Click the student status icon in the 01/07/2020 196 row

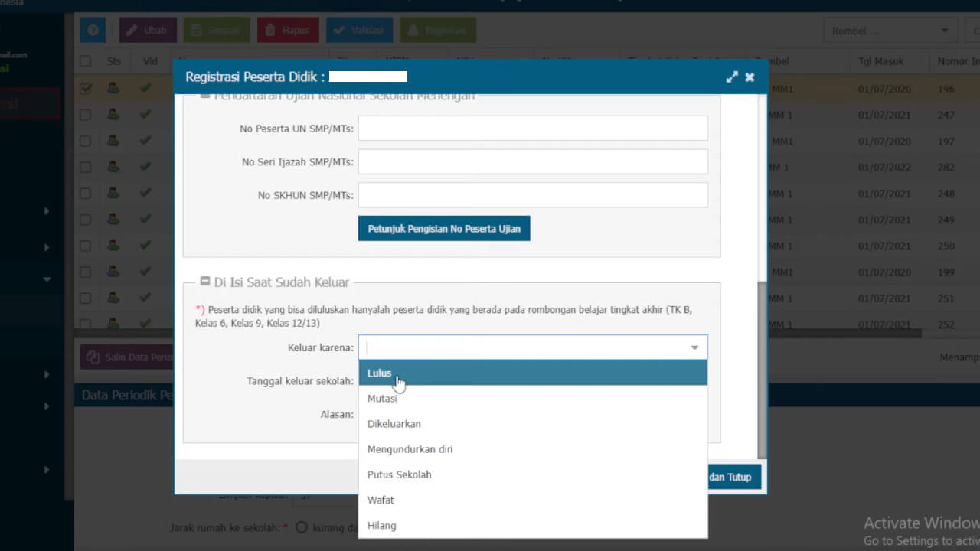pyautogui.click(x=113, y=89)
